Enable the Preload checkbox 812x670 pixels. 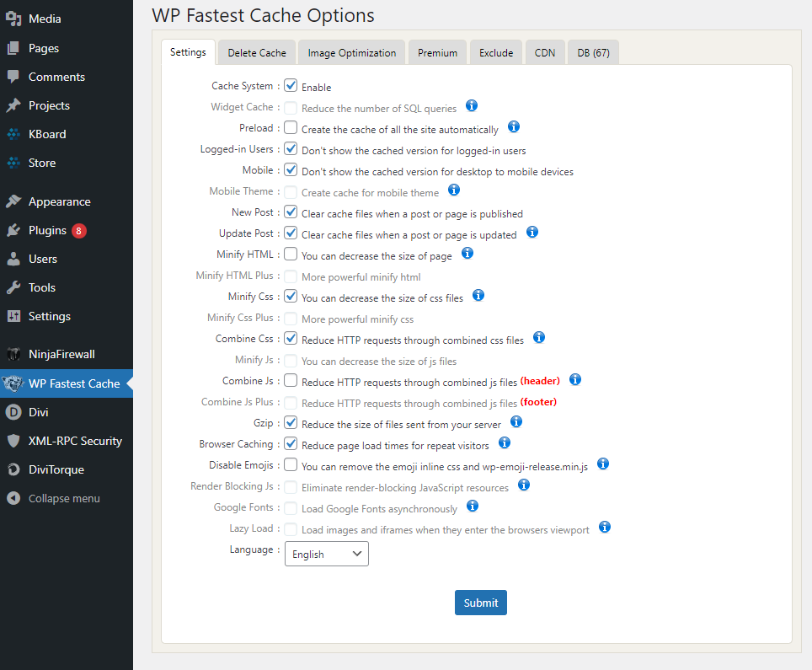click(x=291, y=127)
